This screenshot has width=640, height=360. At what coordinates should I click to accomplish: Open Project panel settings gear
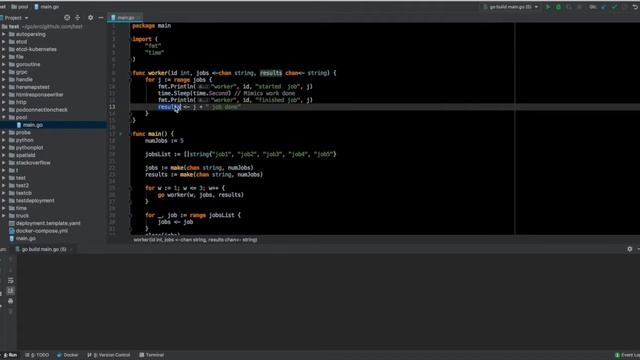pyautogui.click(x=91, y=18)
